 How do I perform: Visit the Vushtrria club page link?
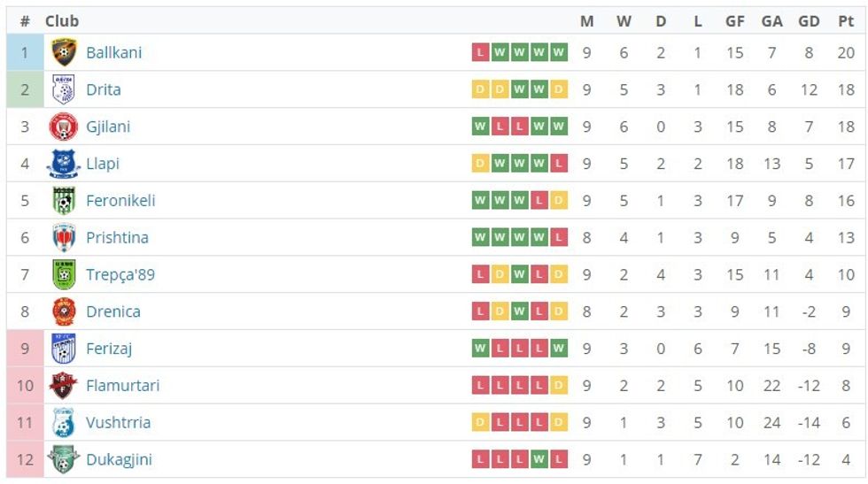coord(119,423)
